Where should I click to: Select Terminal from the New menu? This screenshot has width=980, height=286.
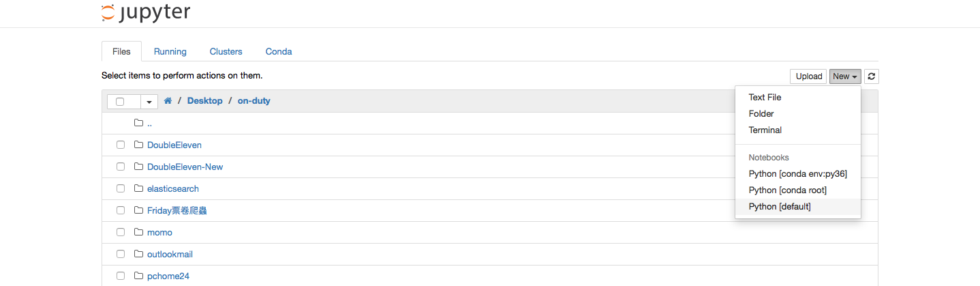[765, 130]
